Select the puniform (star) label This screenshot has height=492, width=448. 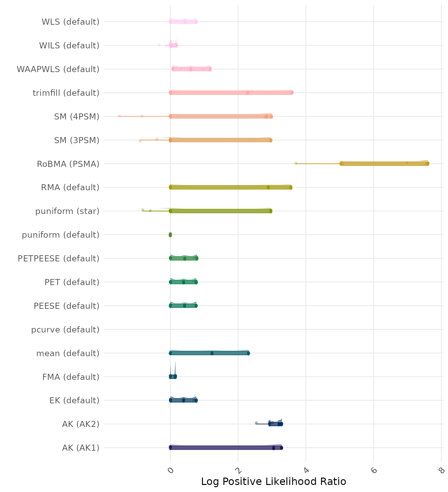pyautogui.click(x=67, y=211)
